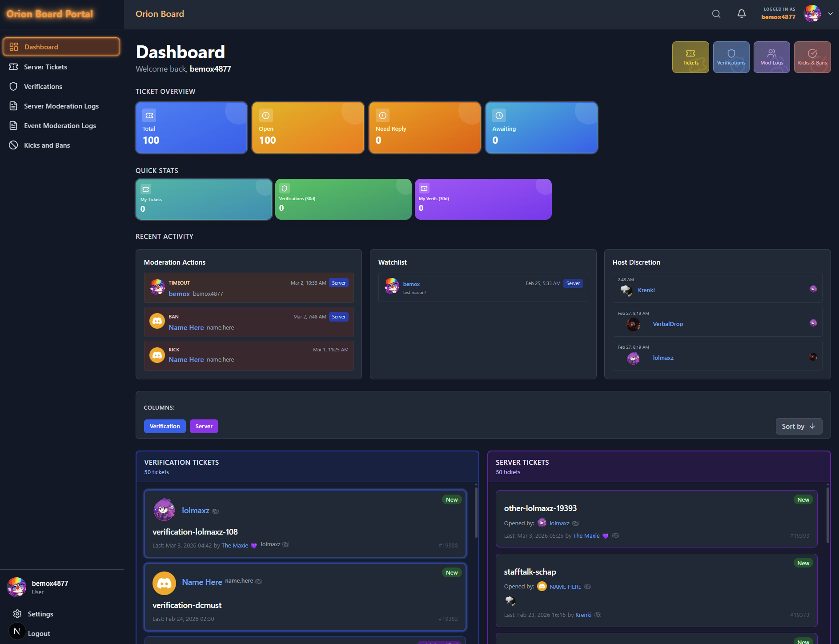The height and width of the screenshot is (644, 839).
Task: Toggle the Server column pill
Action: (204, 426)
